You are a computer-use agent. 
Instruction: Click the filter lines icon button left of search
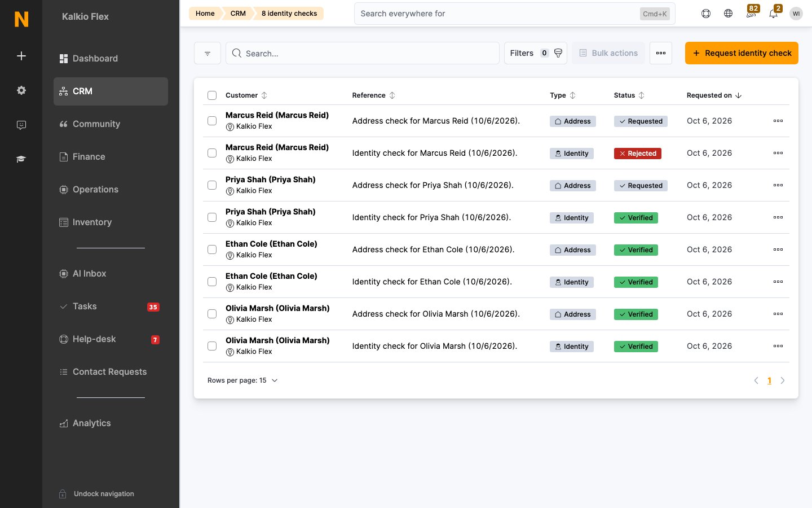(208, 53)
